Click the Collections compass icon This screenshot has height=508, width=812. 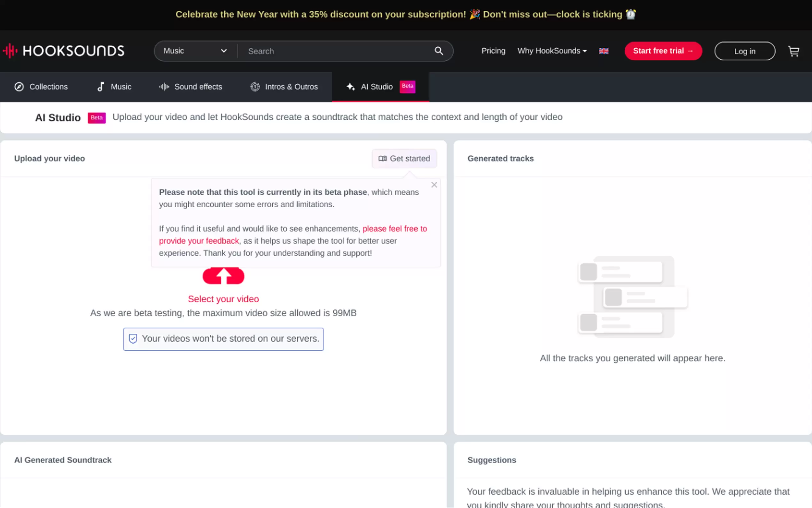click(19, 87)
